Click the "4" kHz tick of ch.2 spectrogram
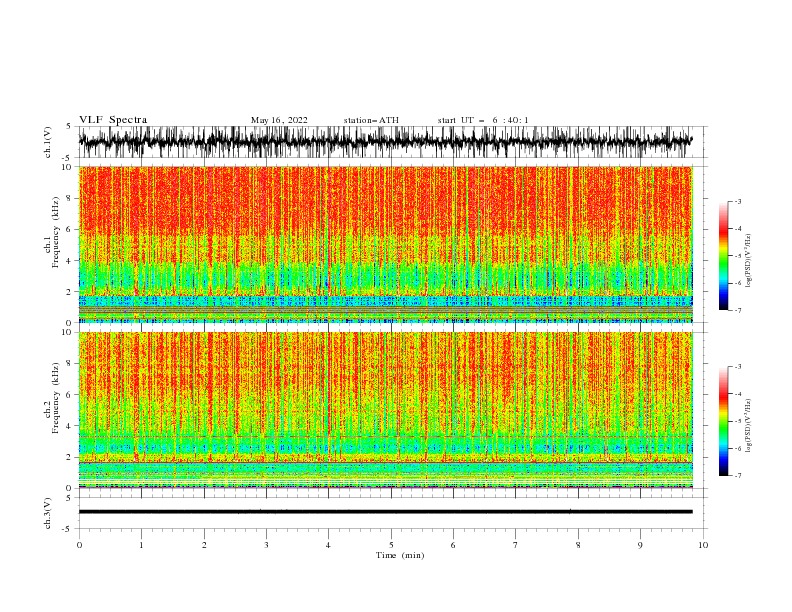Viewport: 792px width, 612px height. click(x=69, y=426)
